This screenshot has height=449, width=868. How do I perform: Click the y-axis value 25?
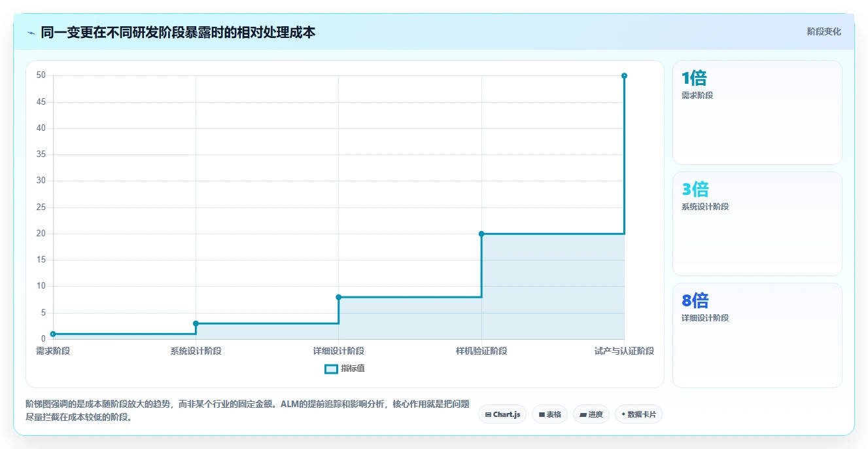[x=41, y=207]
